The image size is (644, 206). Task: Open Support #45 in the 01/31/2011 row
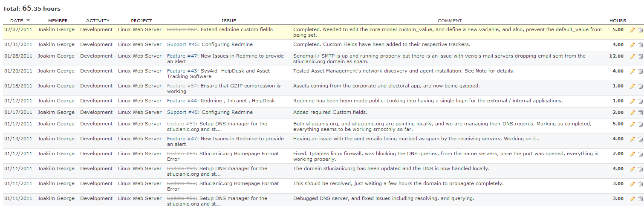(x=183, y=44)
